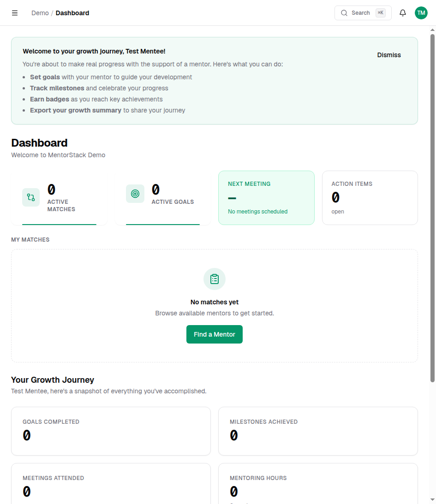Image resolution: width=436 pixels, height=504 pixels.
Task: Click the search magnifier icon
Action: pyautogui.click(x=344, y=12)
